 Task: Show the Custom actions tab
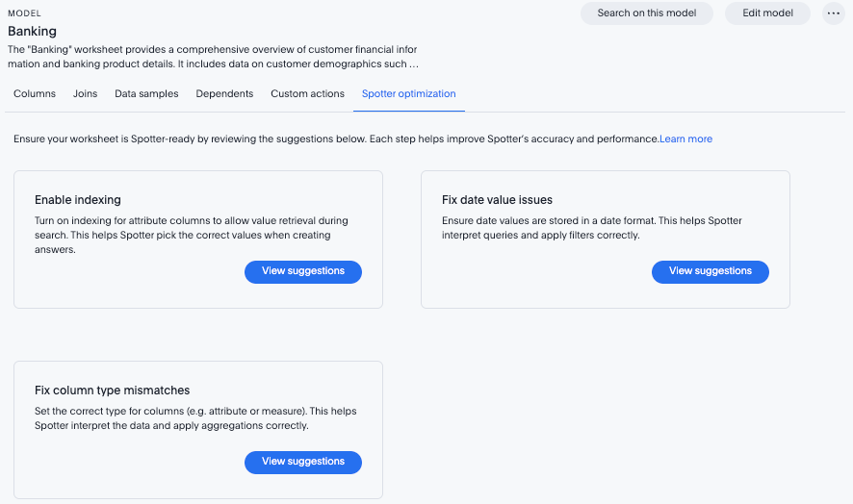tap(307, 94)
